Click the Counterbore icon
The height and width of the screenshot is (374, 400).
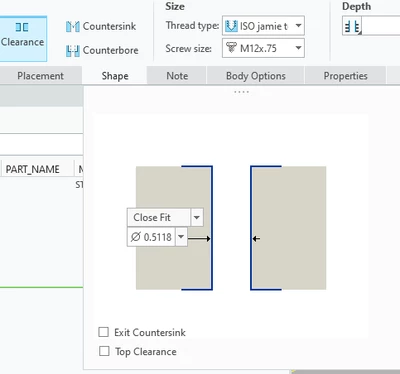(x=72, y=51)
